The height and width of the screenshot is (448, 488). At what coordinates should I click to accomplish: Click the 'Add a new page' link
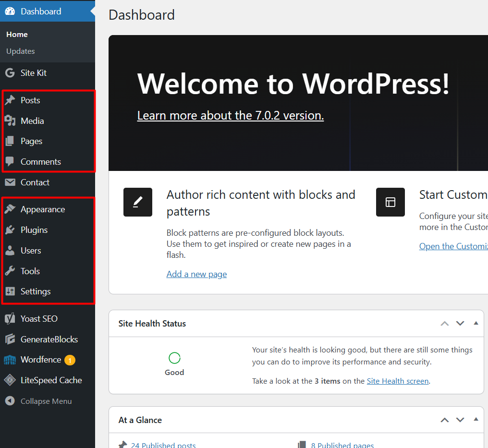pos(196,274)
